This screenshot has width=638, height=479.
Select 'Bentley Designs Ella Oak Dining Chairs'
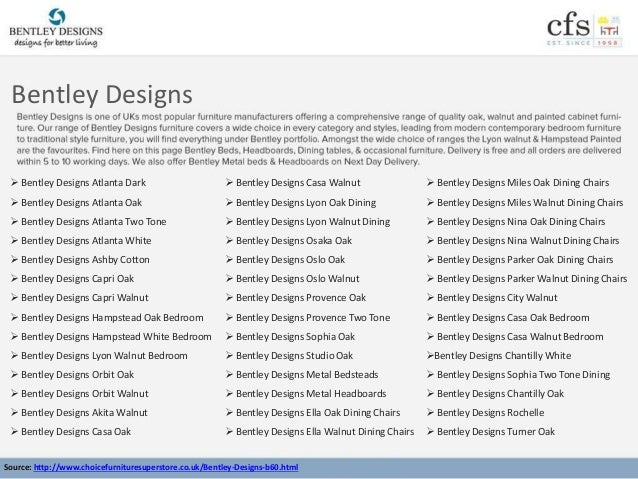[318, 413]
